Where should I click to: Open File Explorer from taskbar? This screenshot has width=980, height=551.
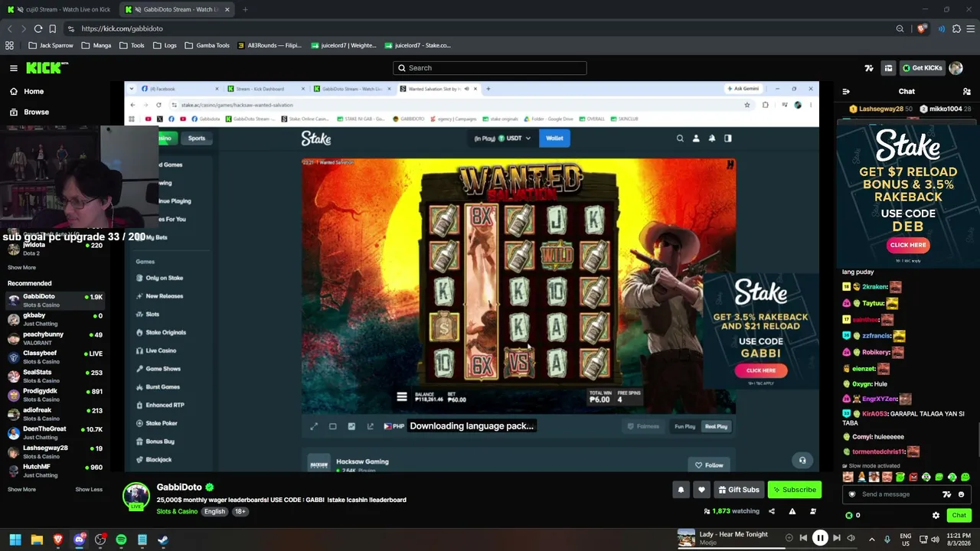pyautogui.click(x=37, y=540)
